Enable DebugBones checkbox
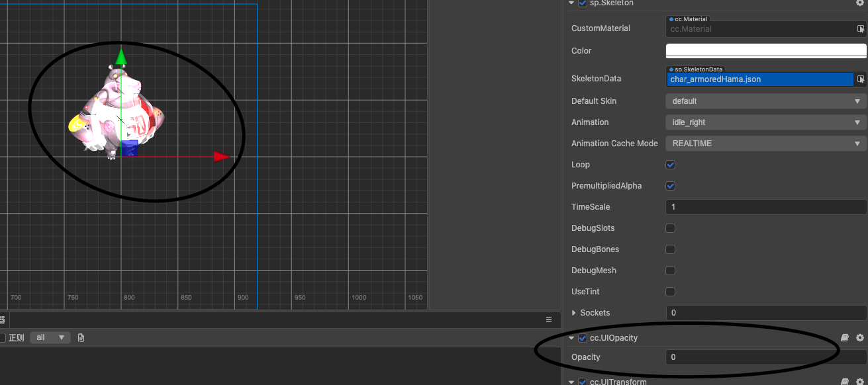The image size is (868, 385). point(670,249)
